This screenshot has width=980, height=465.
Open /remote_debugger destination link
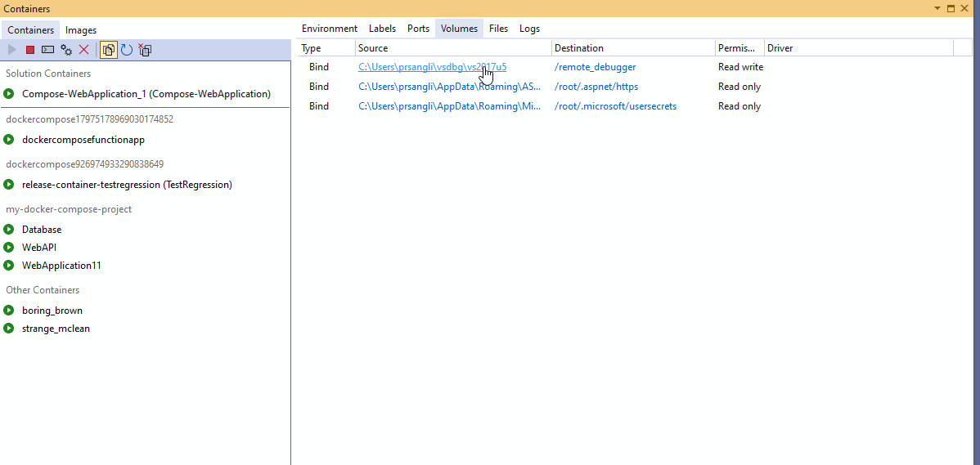pos(595,67)
